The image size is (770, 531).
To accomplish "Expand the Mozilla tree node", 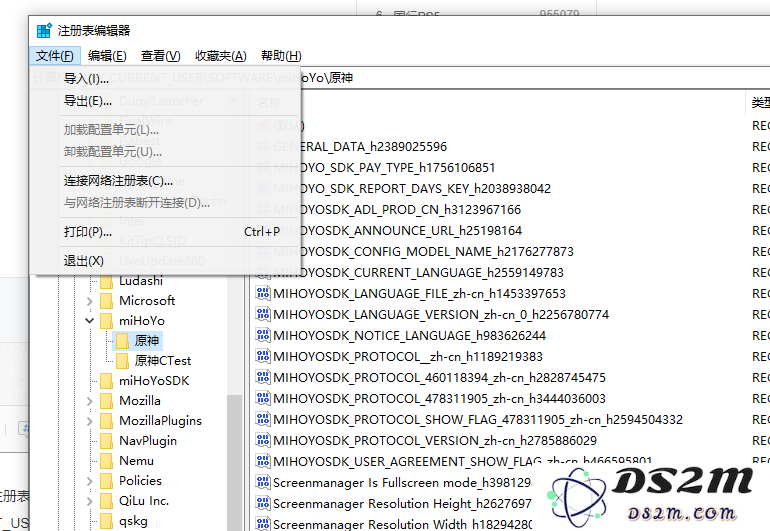I will [x=89, y=401].
